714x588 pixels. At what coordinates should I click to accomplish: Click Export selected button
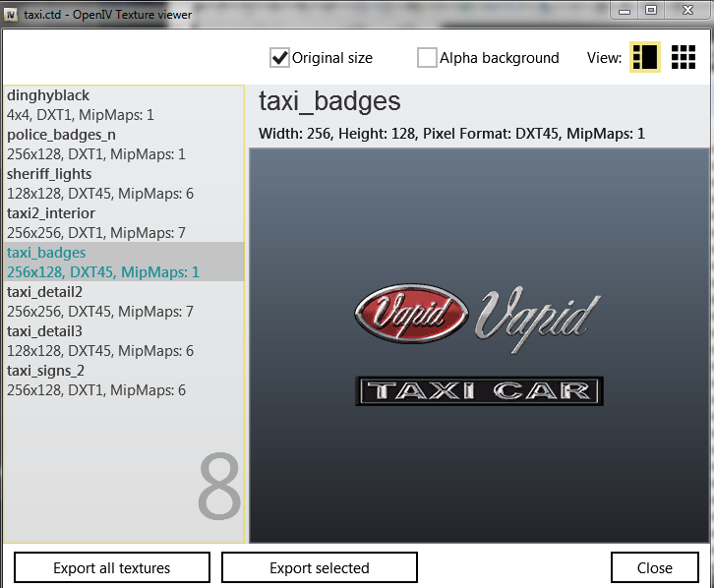tap(320, 567)
